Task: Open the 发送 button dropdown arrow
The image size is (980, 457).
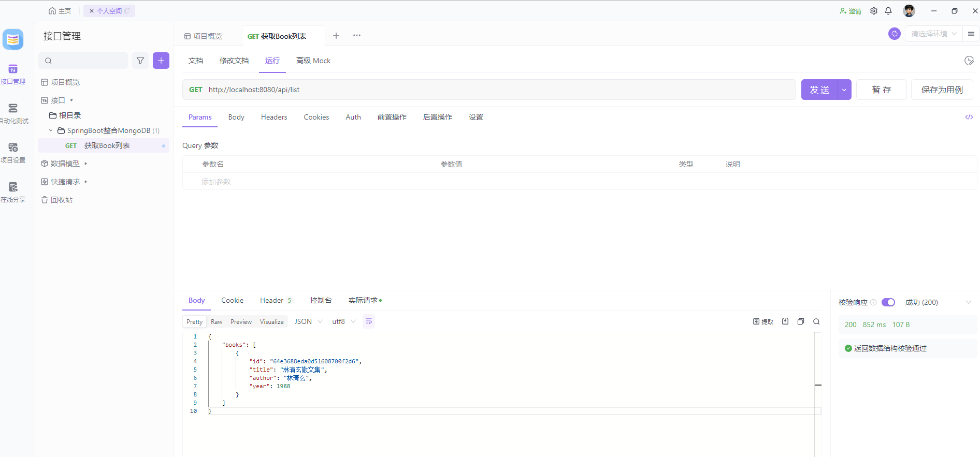Action: tap(844, 90)
